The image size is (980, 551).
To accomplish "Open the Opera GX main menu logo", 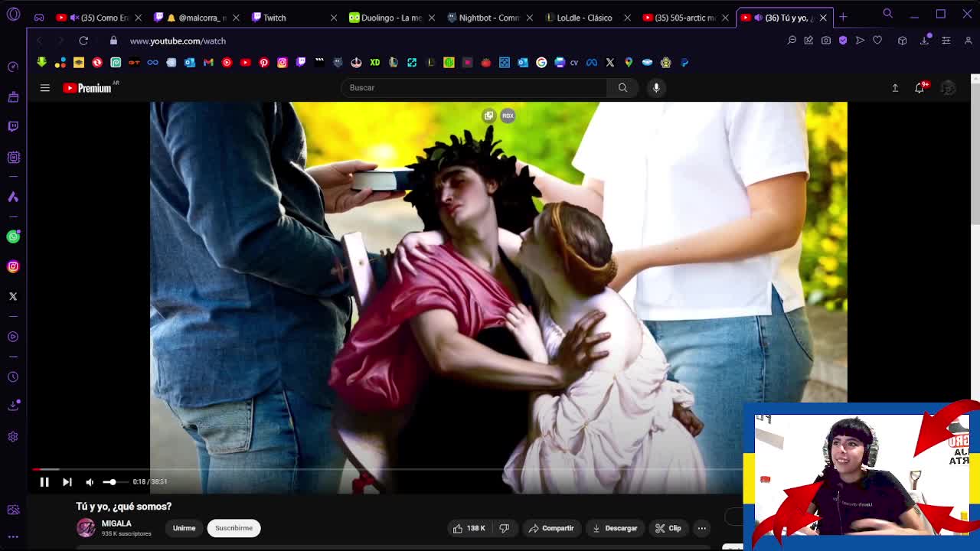I will coord(13,15).
